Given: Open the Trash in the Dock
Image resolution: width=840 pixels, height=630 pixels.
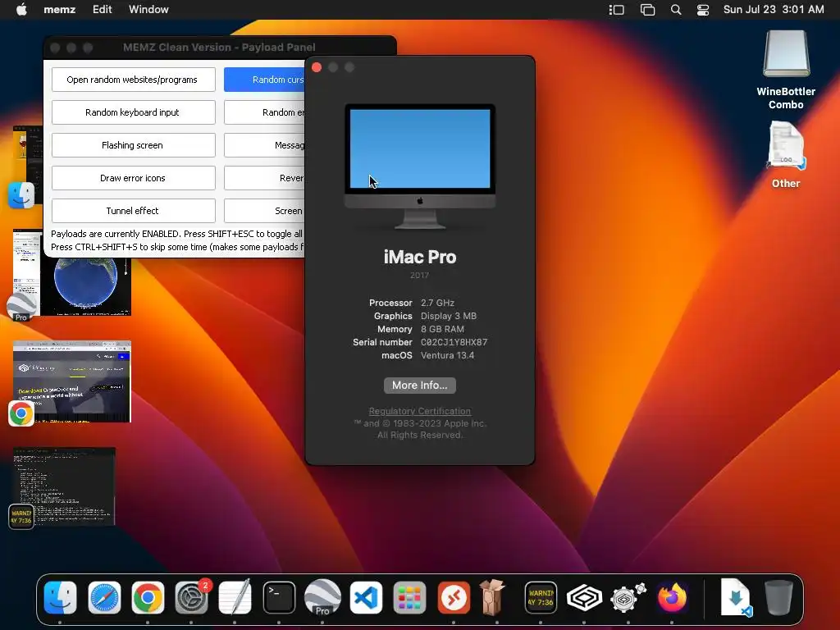Looking at the screenshot, I should [778, 597].
